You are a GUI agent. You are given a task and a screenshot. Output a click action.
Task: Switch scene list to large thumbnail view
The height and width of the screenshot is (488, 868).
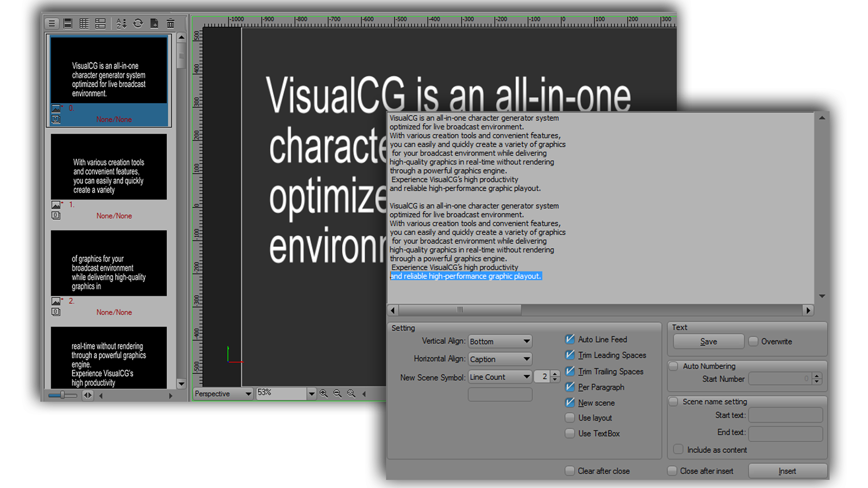68,23
